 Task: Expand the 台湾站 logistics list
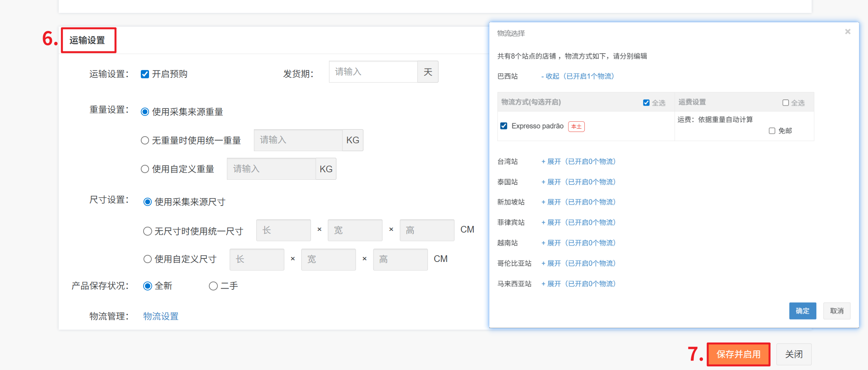tap(578, 162)
